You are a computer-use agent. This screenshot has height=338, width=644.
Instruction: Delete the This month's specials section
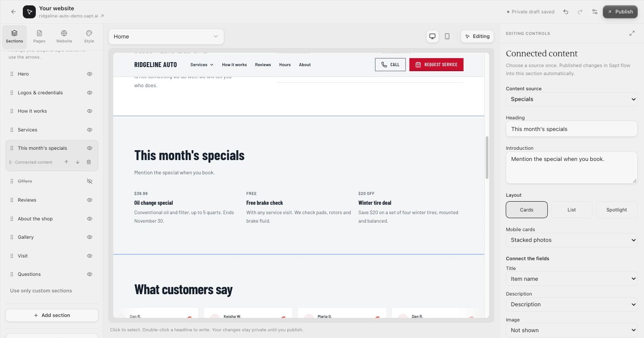point(89,162)
